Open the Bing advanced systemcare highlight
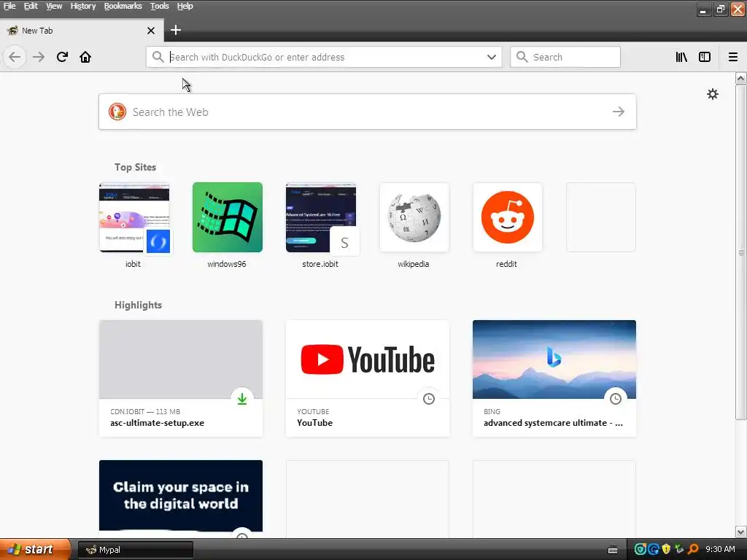 (554, 378)
